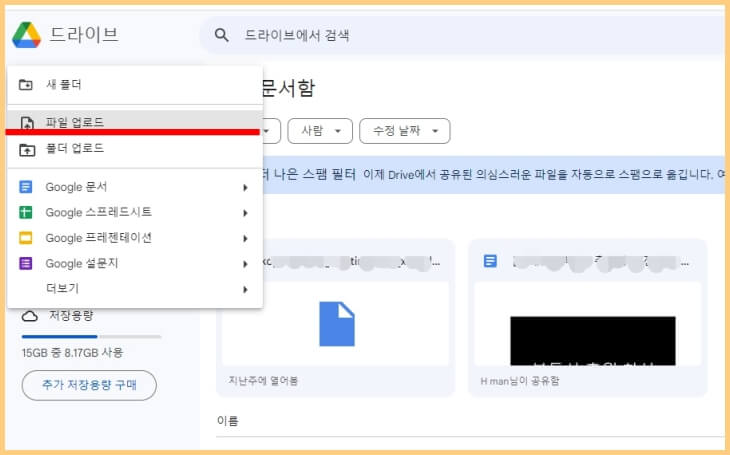Click the 이름 column header
Image resolution: width=730 pixels, height=455 pixels.
228,421
